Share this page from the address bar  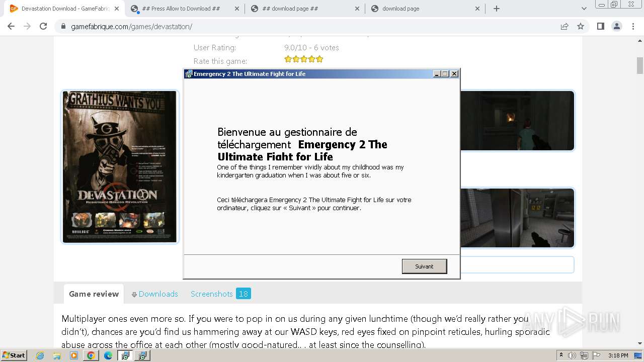(565, 26)
